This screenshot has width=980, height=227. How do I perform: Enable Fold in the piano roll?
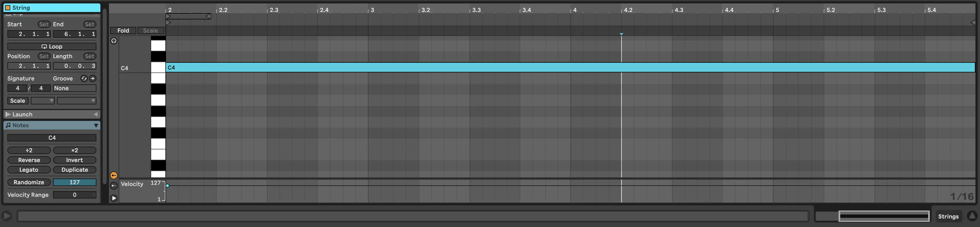click(x=123, y=31)
